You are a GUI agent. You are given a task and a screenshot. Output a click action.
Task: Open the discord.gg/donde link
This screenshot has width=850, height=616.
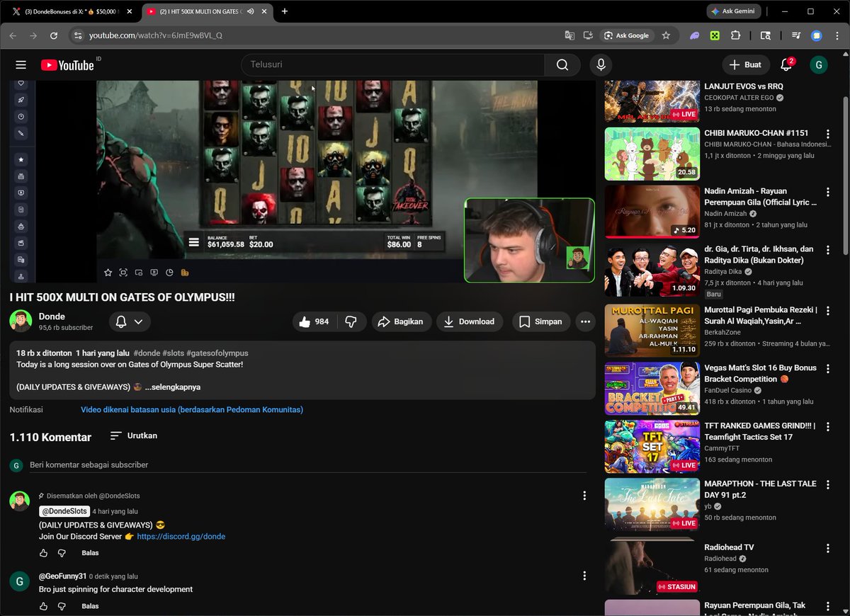pyautogui.click(x=181, y=537)
